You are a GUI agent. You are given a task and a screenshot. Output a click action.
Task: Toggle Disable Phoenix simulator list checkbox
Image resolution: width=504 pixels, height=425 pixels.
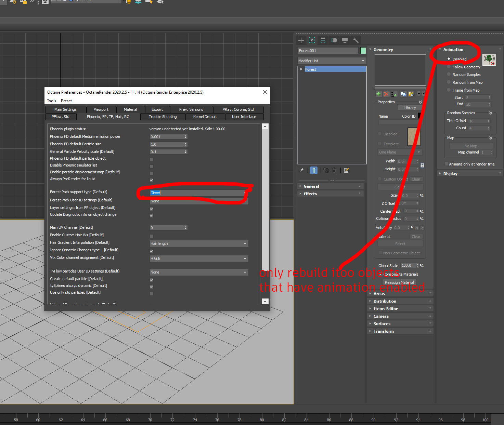click(x=152, y=167)
